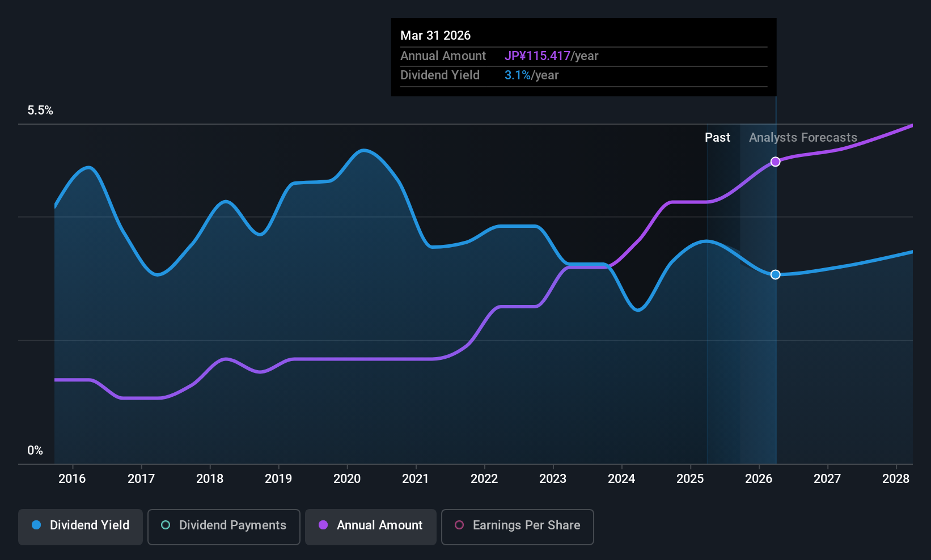Click the 2026 x-axis label

click(x=759, y=479)
